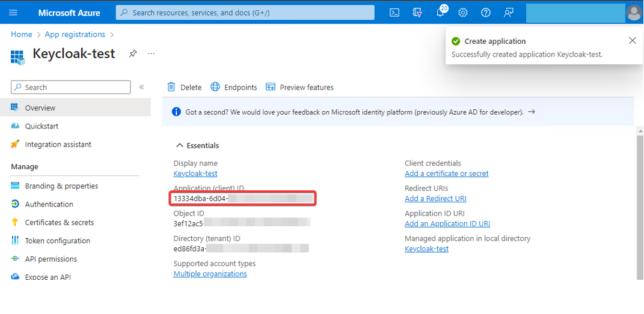Open Directories and subscriptions filter icon

pyautogui.click(x=417, y=12)
